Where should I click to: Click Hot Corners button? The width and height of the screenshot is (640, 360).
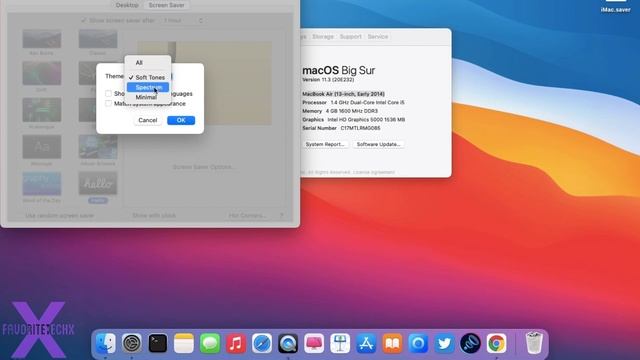click(x=248, y=215)
